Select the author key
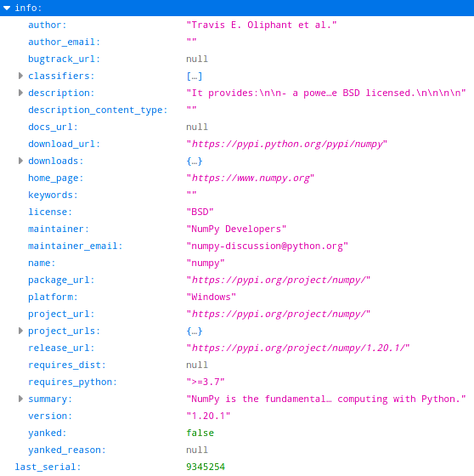474x476 pixels. pyautogui.click(x=47, y=25)
